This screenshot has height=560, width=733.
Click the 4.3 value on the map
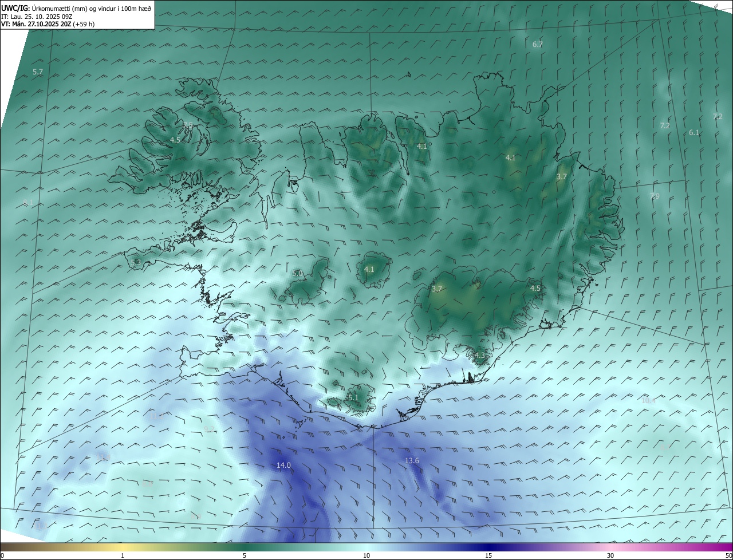pyautogui.click(x=479, y=356)
